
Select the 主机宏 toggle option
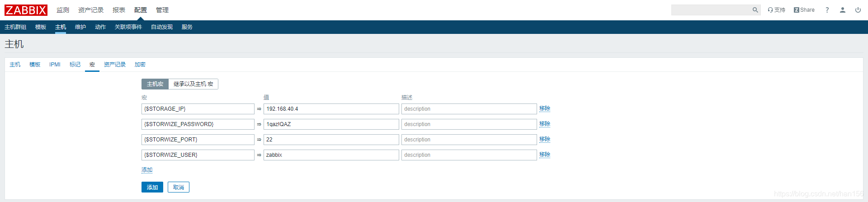[x=155, y=84]
